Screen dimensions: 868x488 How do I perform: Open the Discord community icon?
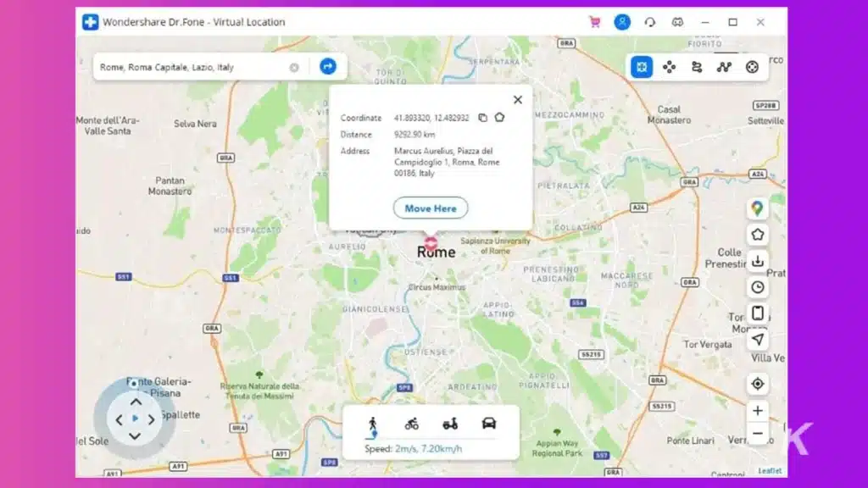(677, 22)
